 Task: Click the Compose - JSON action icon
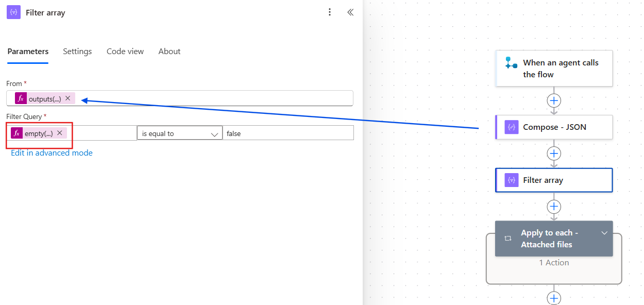click(511, 127)
